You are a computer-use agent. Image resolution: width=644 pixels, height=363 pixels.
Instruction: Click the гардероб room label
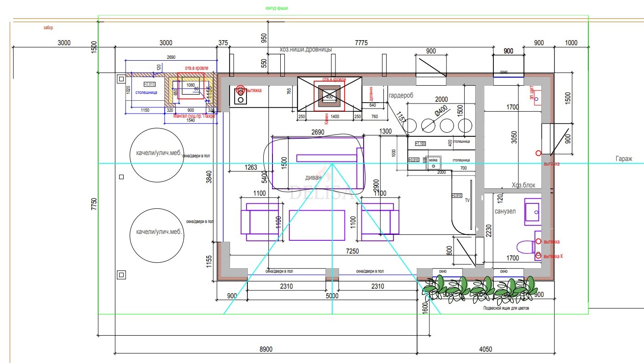point(401,96)
